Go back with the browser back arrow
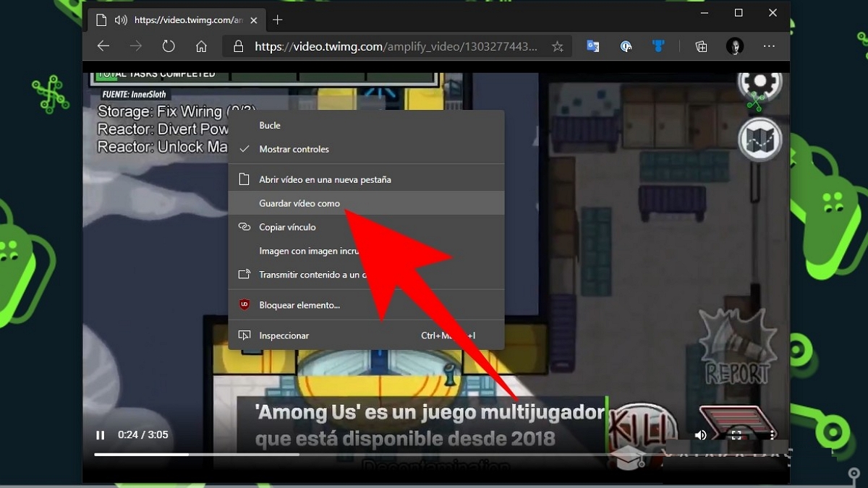 (103, 46)
